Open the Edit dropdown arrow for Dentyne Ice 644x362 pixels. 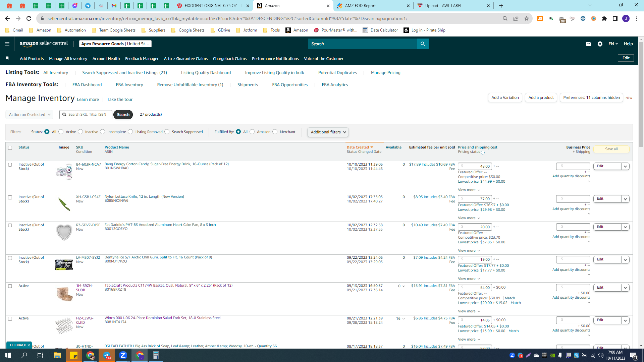tap(626, 259)
